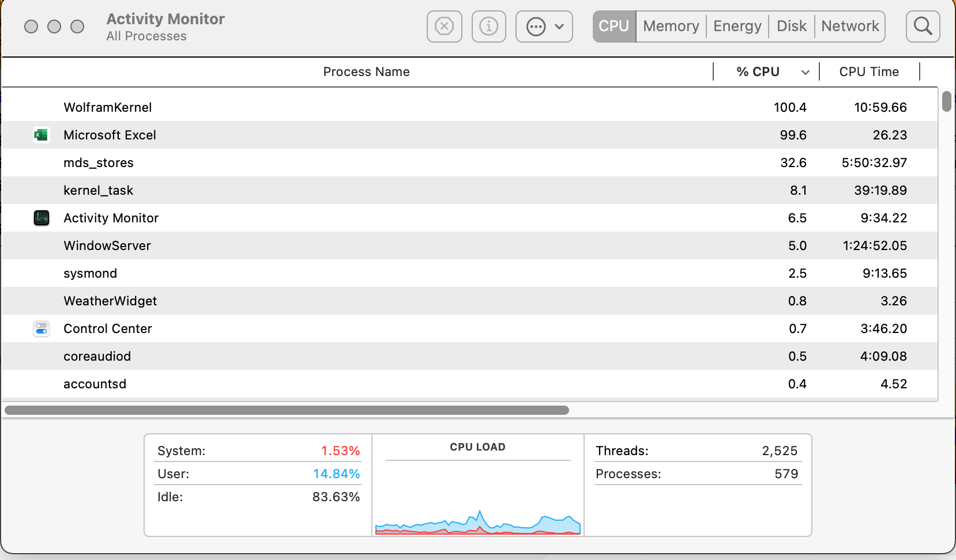956x560 pixels.
Task: Switch to the CPU tab
Action: click(614, 27)
